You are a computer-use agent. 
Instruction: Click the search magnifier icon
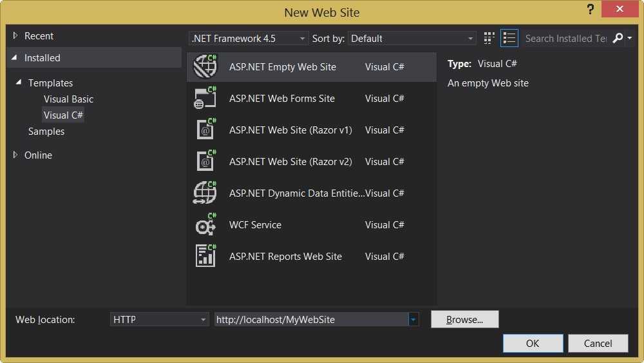coord(618,38)
